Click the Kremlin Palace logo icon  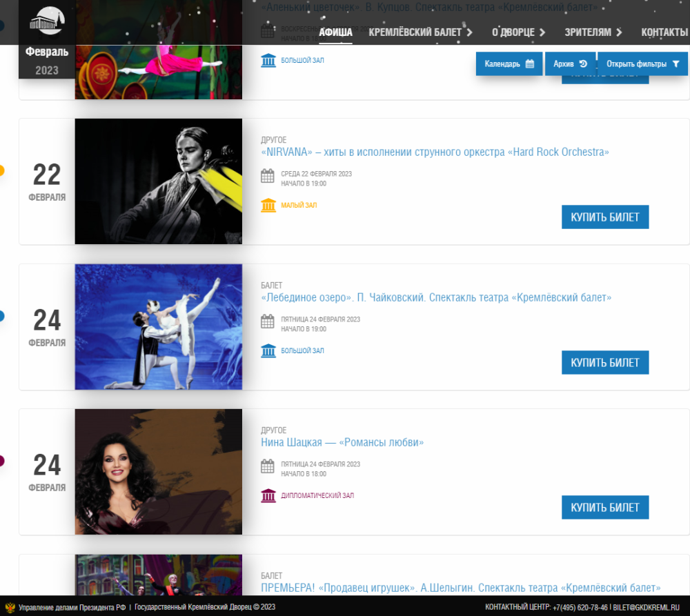click(47, 20)
